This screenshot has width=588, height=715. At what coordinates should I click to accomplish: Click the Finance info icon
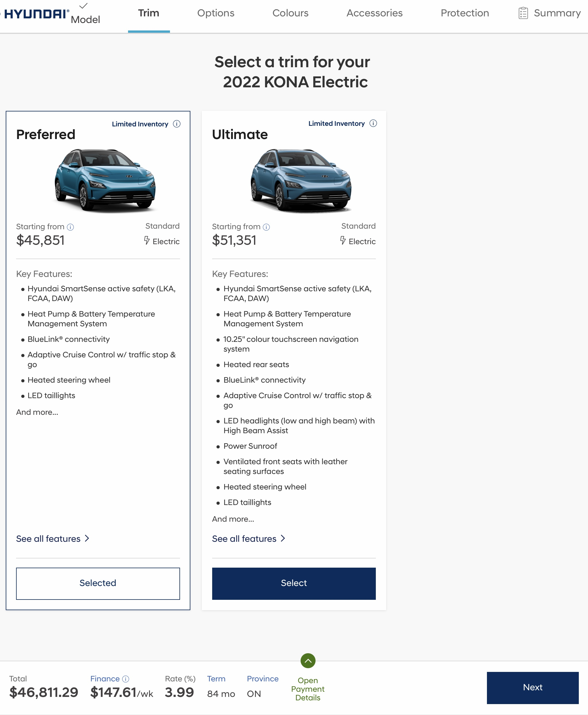pyautogui.click(x=126, y=679)
